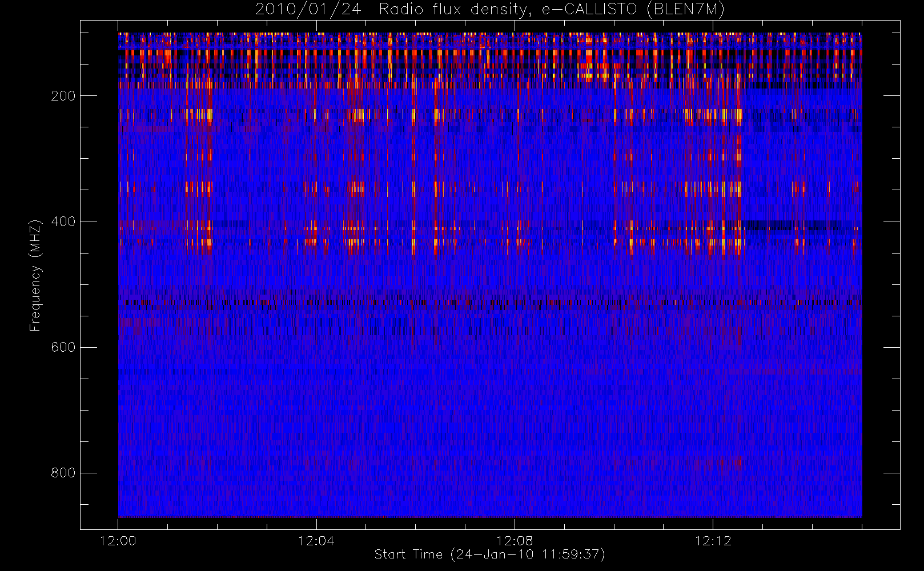Click the '12:08' time axis label
This screenshot has width=924, height=571.
point(515,541)
